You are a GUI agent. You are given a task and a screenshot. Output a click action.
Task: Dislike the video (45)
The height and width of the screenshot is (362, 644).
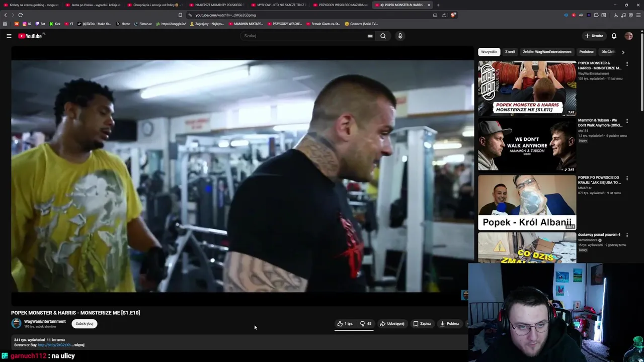[366, 324]
